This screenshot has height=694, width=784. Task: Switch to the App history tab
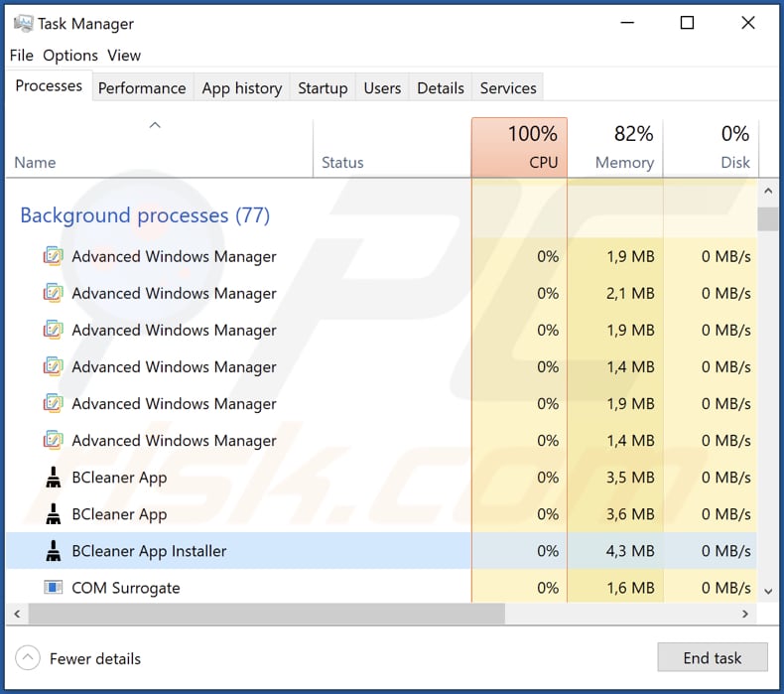pyautogui.click(x=242, y=88)
